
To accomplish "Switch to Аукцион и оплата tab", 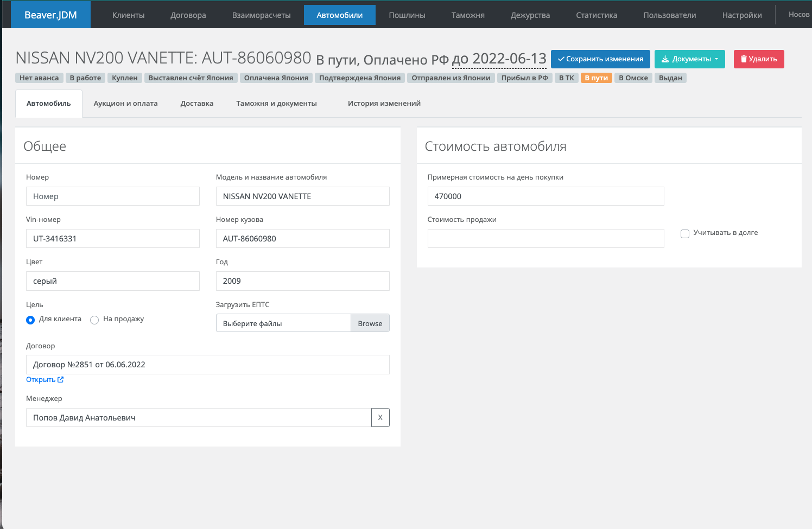I will pos(125,104).
